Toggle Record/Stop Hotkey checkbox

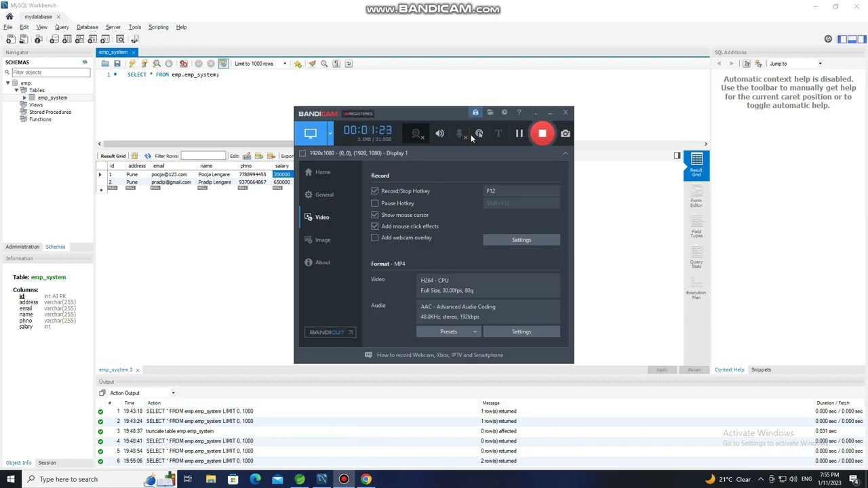(x=375, y=191)
